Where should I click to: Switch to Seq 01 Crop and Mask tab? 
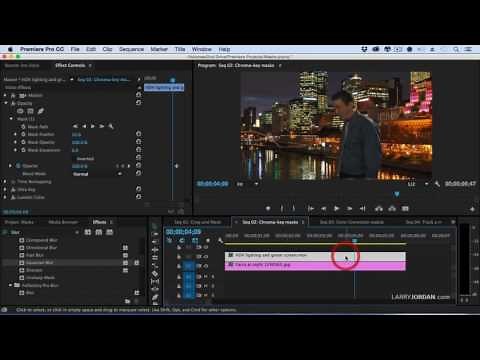click(x=197, y=222)
